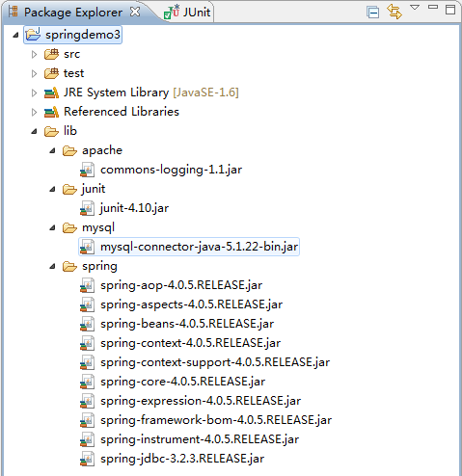Select the test folder label

click(73, 73)
